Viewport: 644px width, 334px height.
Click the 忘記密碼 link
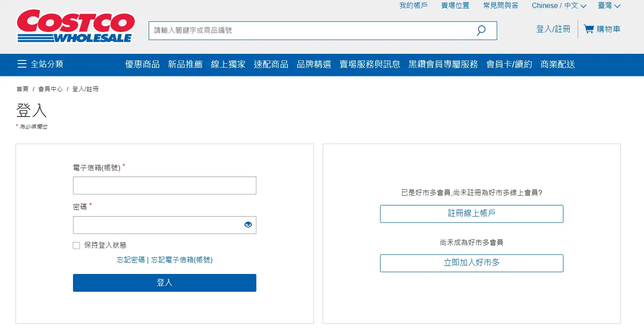pyautogui.click(x=131, y=260)
